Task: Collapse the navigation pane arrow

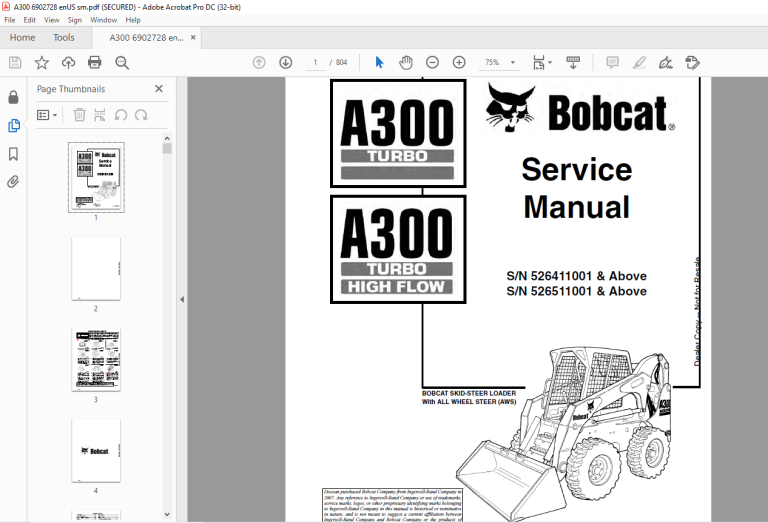Action: coord(182,299)
